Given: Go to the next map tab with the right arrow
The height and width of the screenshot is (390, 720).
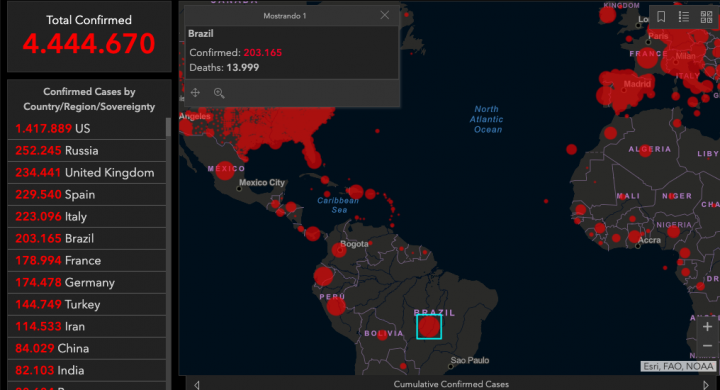Looking at the screenshot, I should [x=706, y=385].
